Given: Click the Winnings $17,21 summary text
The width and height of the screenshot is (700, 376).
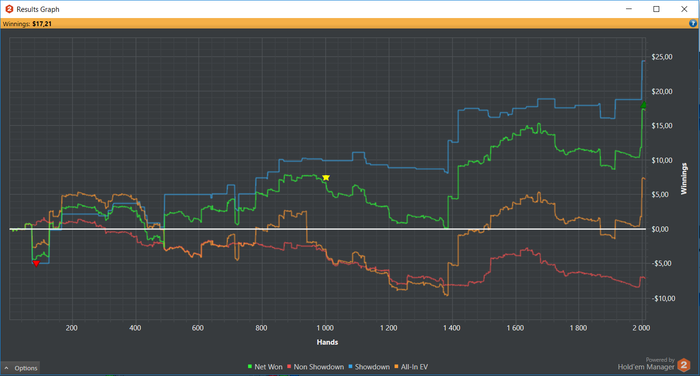Looking at the screenshot, I should (x=27, y=24).
